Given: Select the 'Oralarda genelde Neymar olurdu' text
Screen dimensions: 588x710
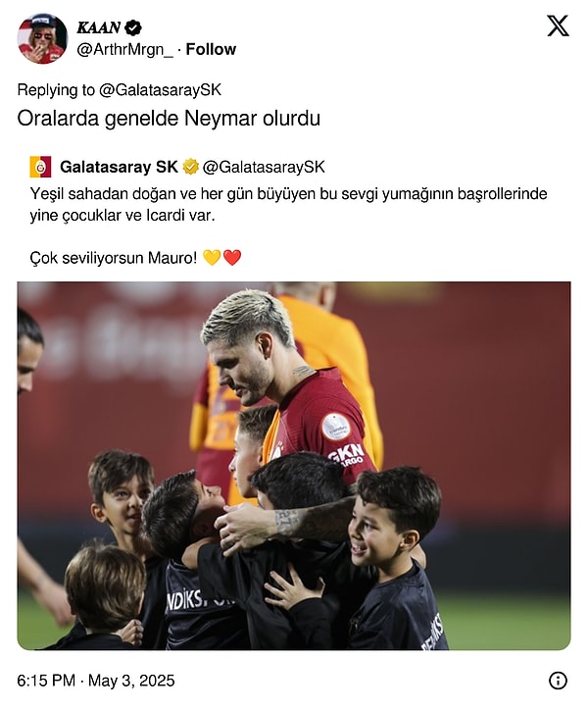Looking at the screenshot, I should pos(169,119).
